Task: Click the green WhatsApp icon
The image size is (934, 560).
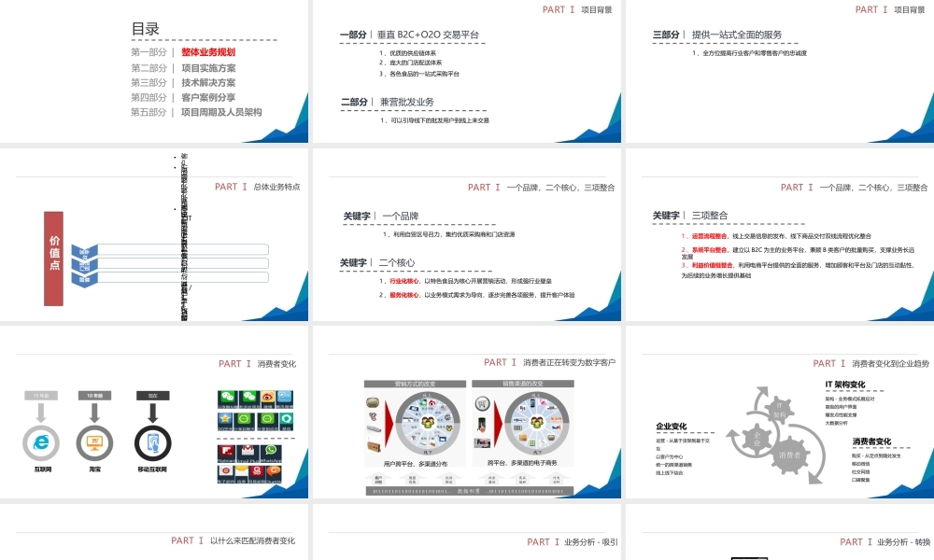Action: [272, 450]
